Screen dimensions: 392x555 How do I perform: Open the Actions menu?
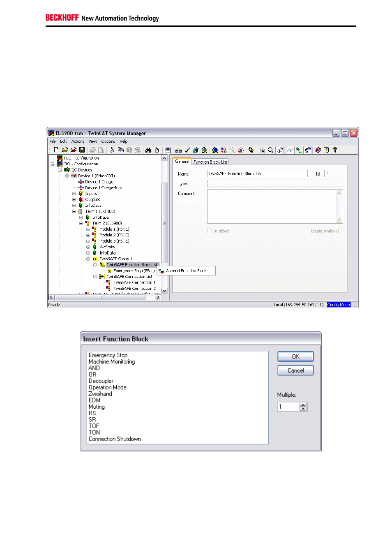coord(78,141)
